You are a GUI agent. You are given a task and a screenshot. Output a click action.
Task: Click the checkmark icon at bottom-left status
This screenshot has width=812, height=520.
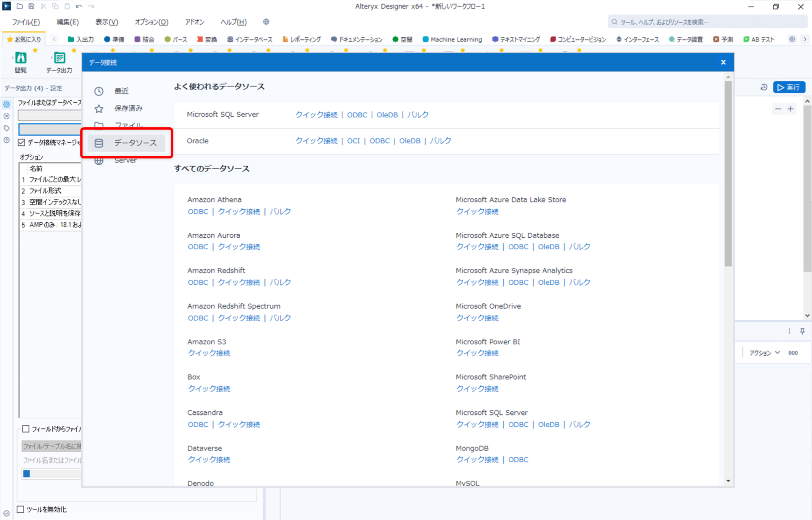6,513
